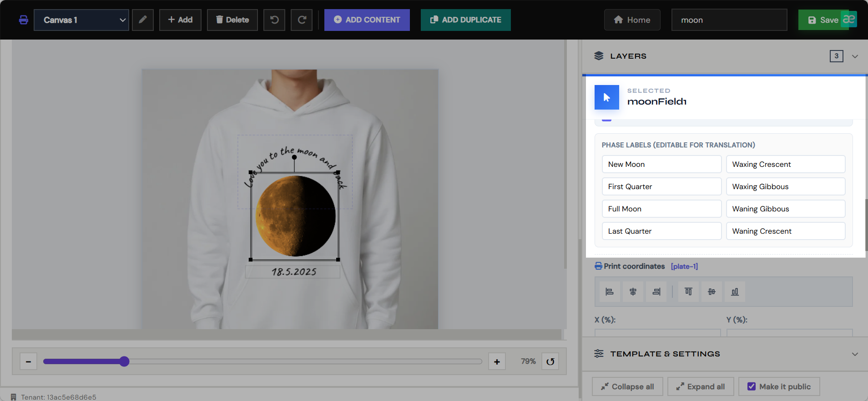The image size is (868, 401).
Task: Edit the Waning Gibbous label field
Action: click(786, 209)
